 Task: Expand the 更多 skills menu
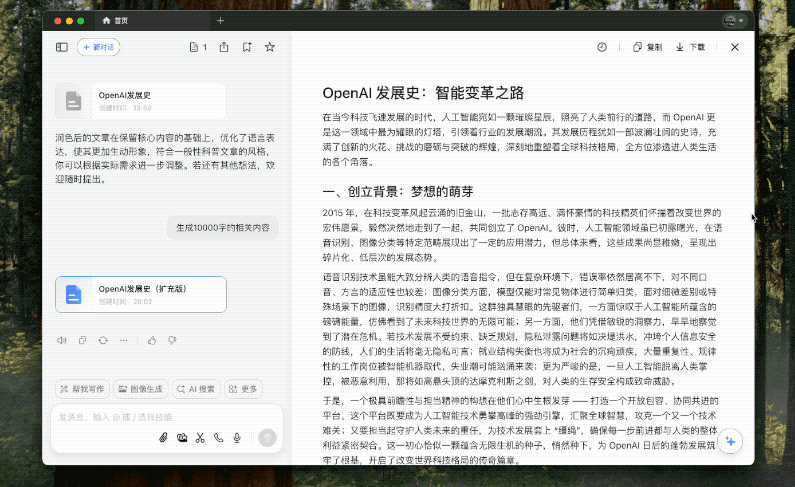tap(244, 389)
